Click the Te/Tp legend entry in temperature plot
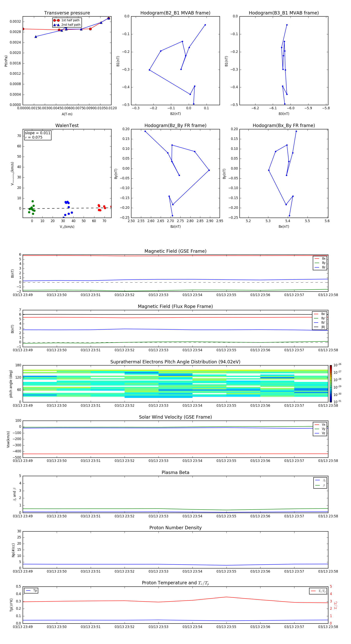This screenshot has width=351, height=644. click(x=318, y=591)
